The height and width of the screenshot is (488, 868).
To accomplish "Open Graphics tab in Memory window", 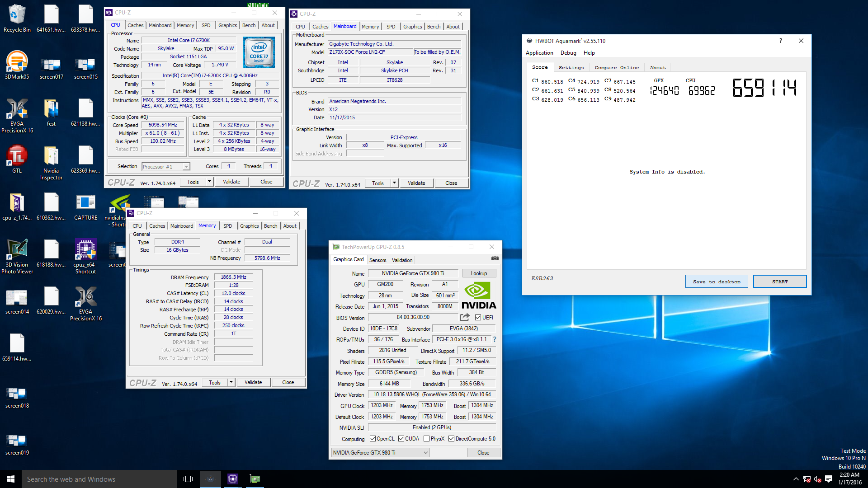I will [x=249, y=226].
